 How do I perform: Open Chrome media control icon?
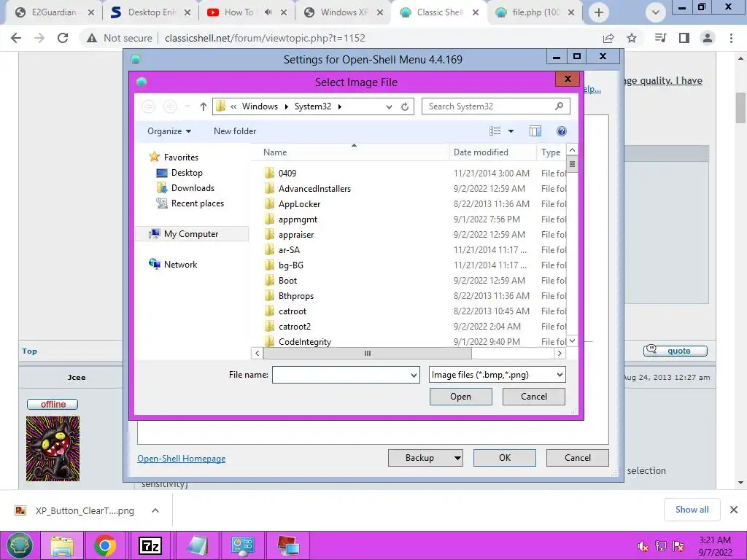[660, 38]
